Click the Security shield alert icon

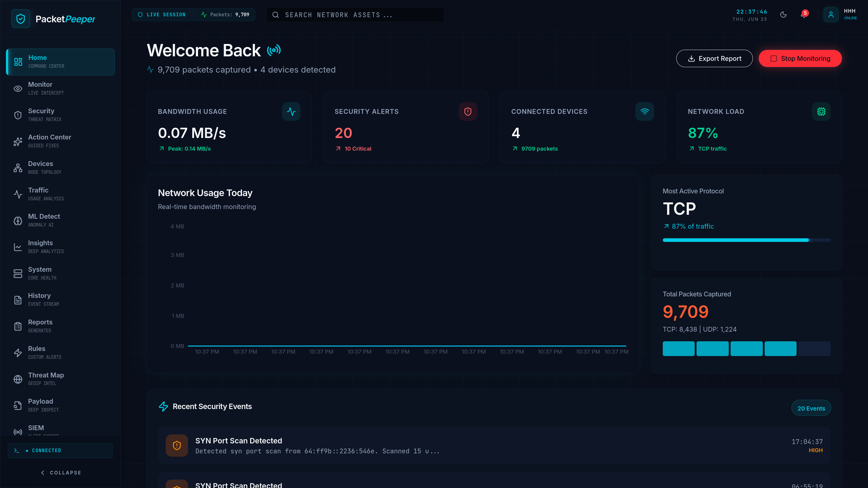(18, 115)
